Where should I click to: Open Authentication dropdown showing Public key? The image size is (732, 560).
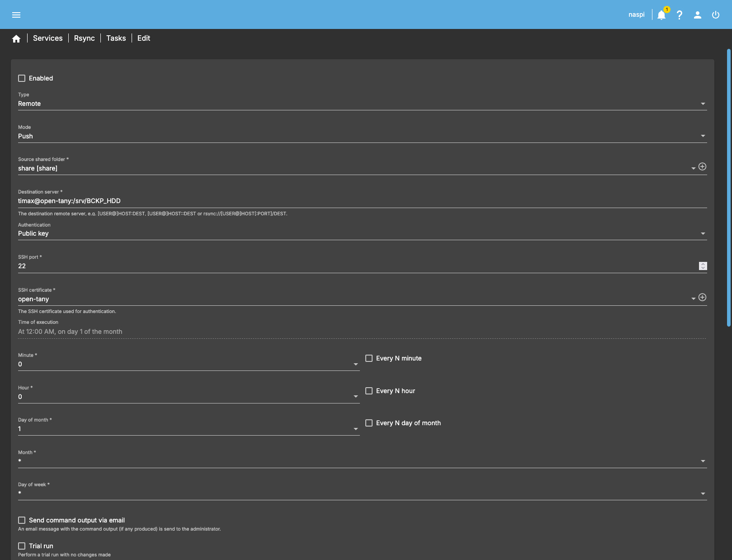(x=362, y=233)
